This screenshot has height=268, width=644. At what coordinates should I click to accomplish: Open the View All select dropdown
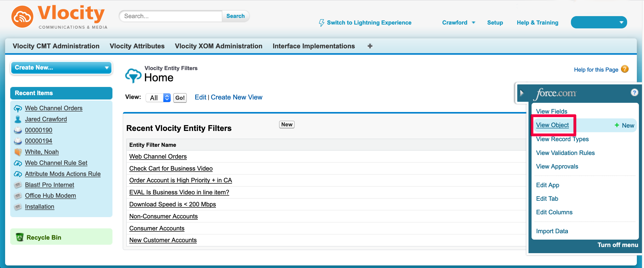158,98
